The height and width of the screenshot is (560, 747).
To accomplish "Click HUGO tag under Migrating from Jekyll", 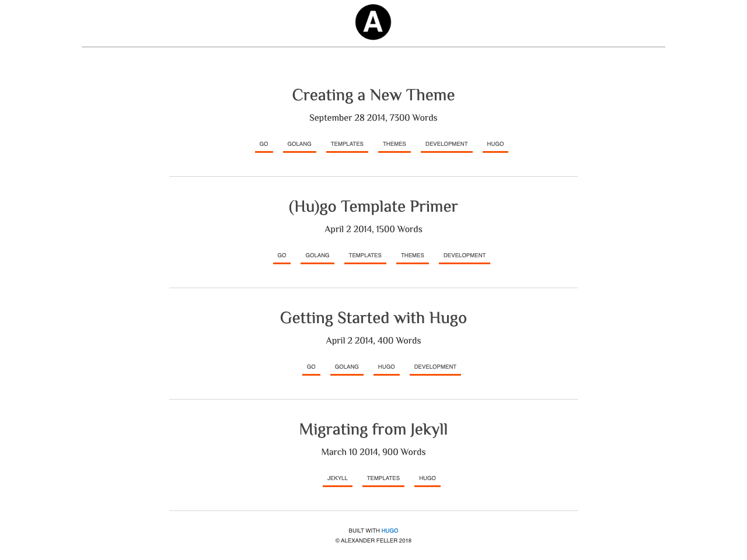I will click(427, 478).
